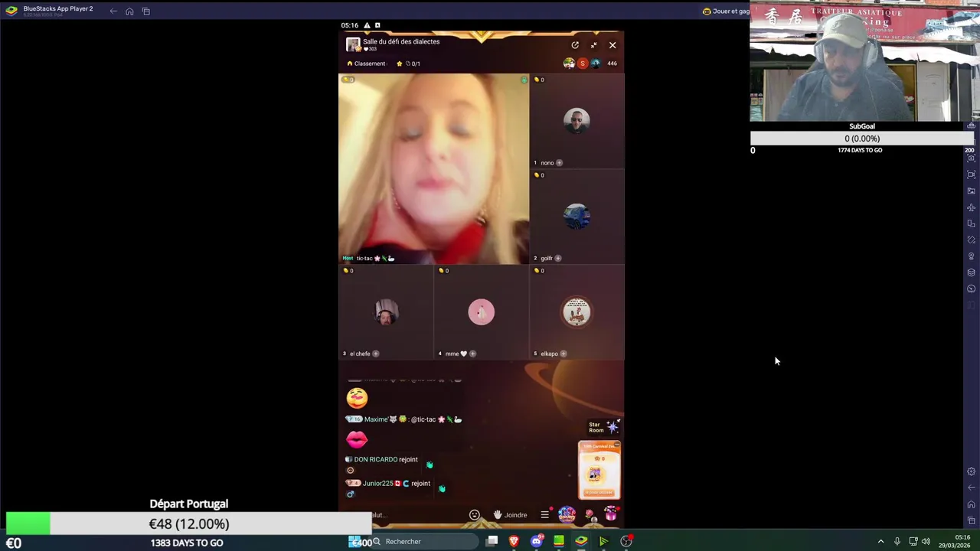The image size is (980, 551).
Task: Close the live room with the X
Action: tap(612, 45)
